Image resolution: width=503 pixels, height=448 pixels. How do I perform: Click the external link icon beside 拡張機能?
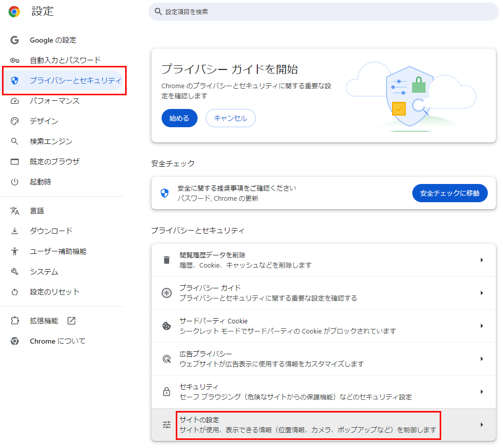point(71,321)
